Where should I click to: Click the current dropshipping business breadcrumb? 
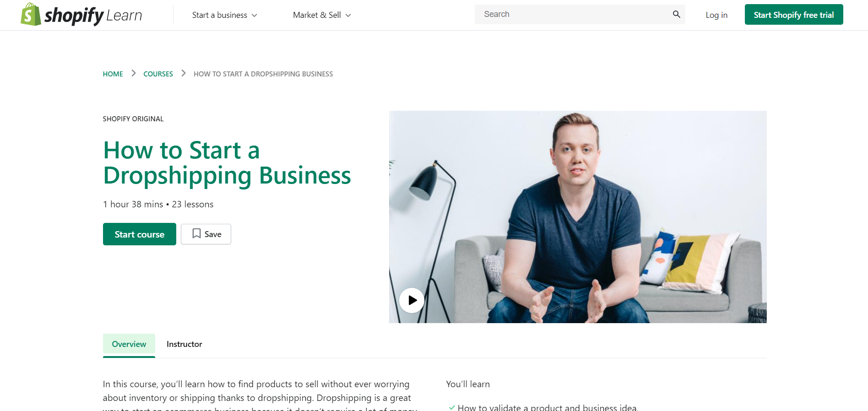tap(263, 74)
